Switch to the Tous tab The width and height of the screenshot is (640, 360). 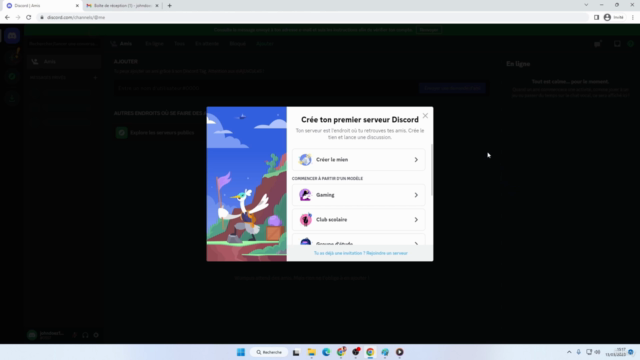point(179,44)
